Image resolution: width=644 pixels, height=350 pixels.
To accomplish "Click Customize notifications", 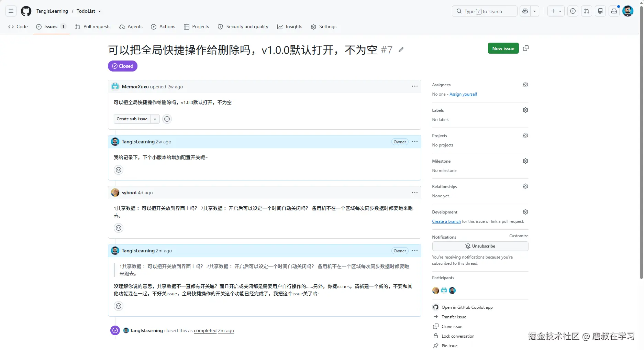I will [x=519, y=236].
